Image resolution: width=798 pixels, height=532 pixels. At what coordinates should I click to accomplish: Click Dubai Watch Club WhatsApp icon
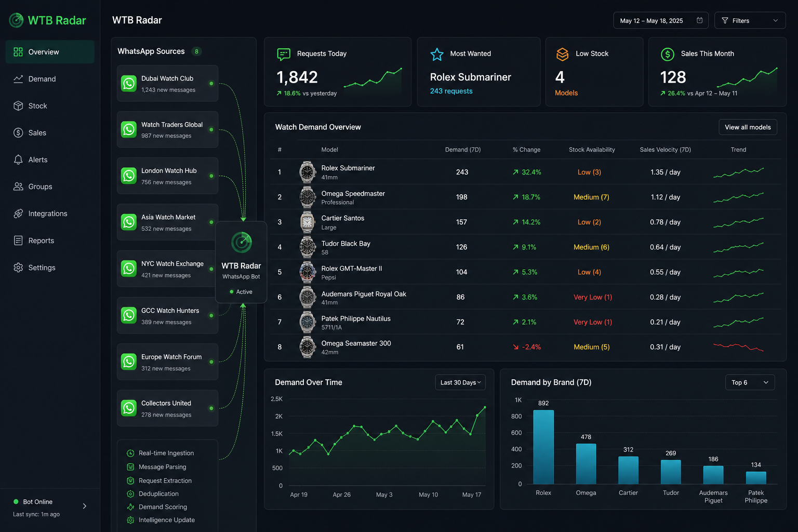point(129,84)
